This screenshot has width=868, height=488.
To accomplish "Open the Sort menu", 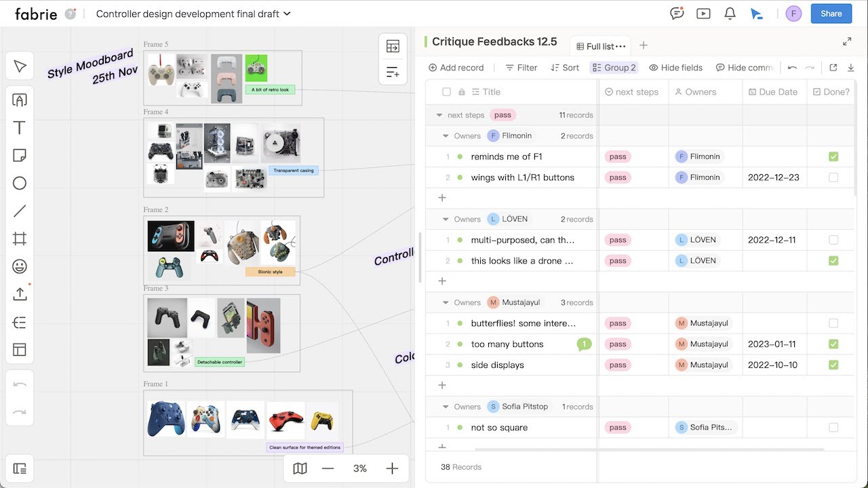I will click(565, 68).
